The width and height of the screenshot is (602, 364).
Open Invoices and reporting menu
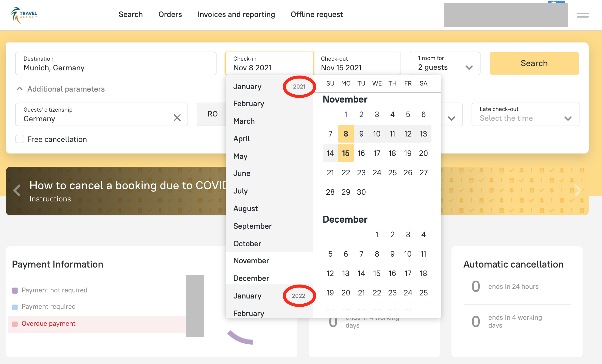(236, 15)
